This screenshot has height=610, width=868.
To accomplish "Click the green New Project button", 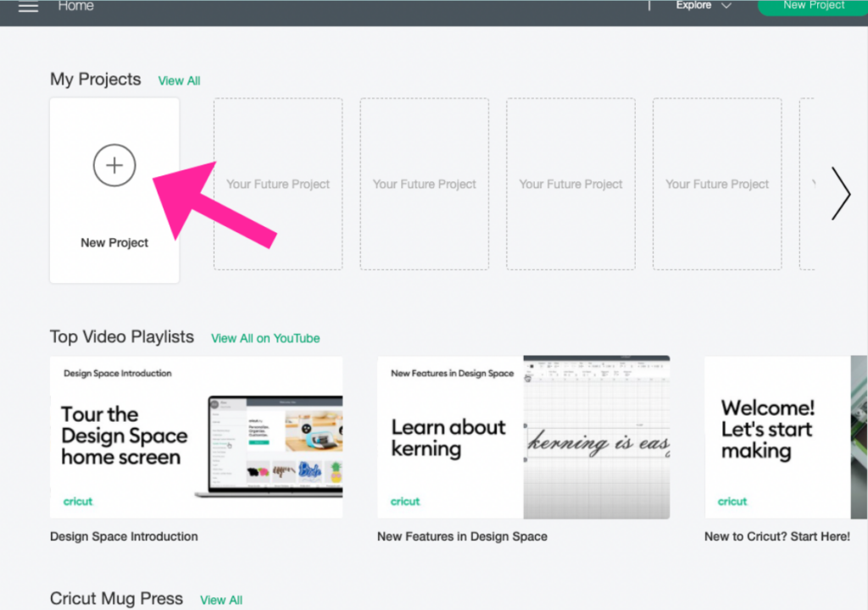I will (813, 7).
